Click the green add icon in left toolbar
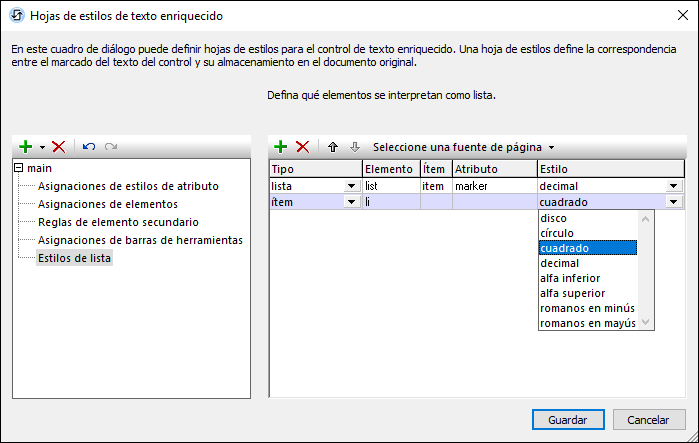The image size is (699, 443). pyautogui.click(x=26, y=147)
